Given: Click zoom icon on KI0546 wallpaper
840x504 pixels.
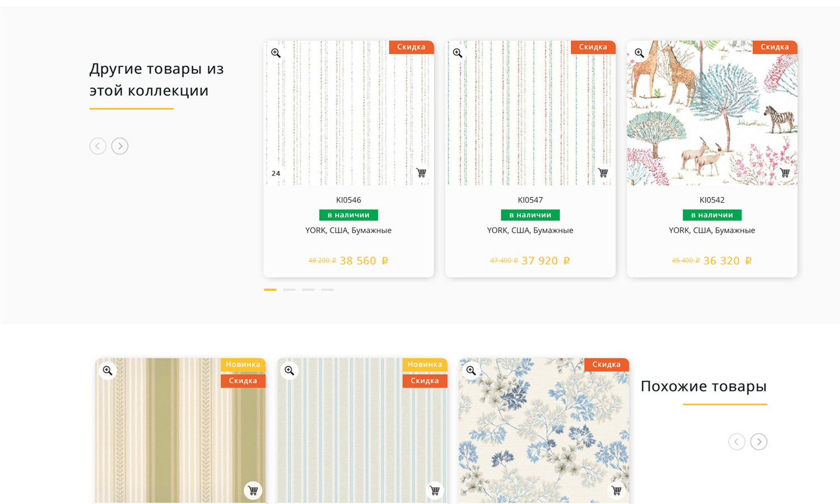Looking at the screenshot, I should coord(276,53).
